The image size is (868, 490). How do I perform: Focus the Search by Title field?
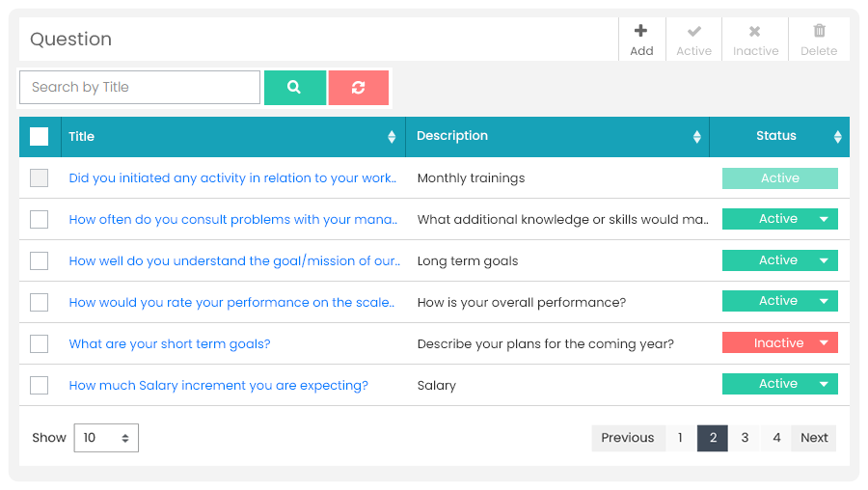click(x=140, y=88)
